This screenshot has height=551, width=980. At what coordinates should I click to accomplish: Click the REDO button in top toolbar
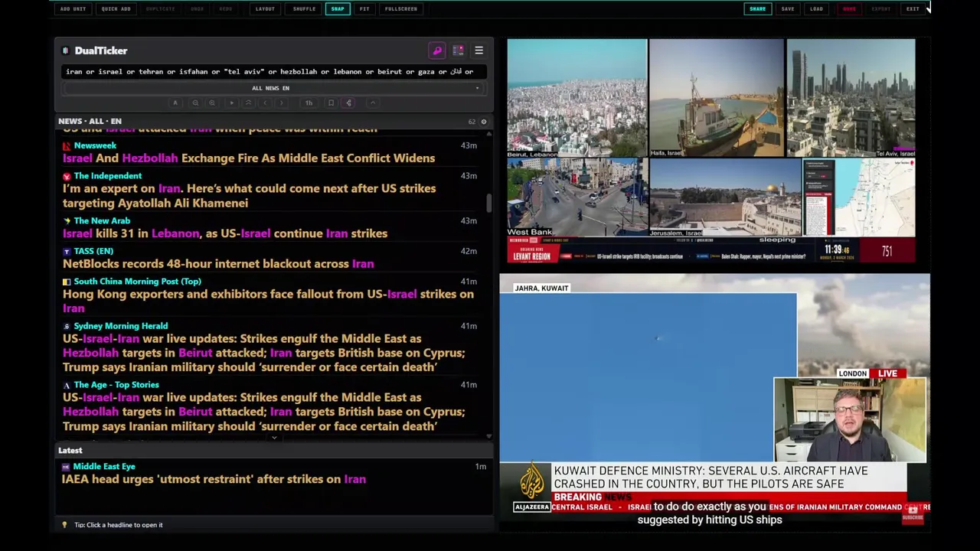[x=226, y=9]
